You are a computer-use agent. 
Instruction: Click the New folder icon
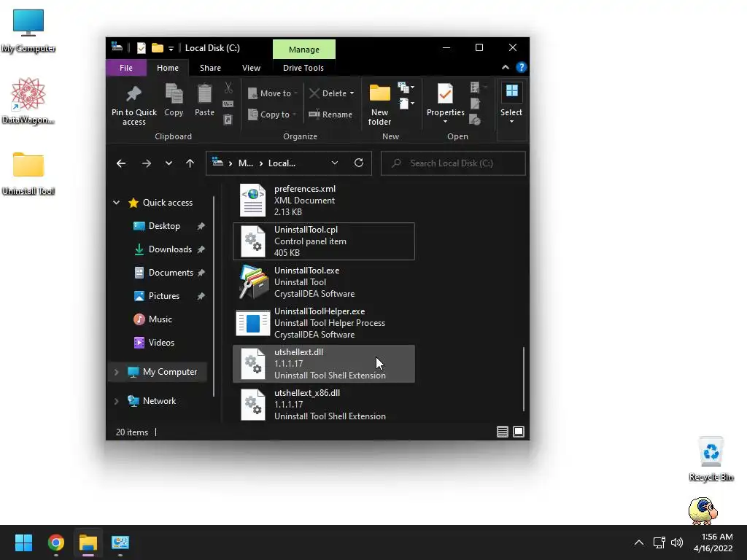pyautogui.click(x=379, y=93)
